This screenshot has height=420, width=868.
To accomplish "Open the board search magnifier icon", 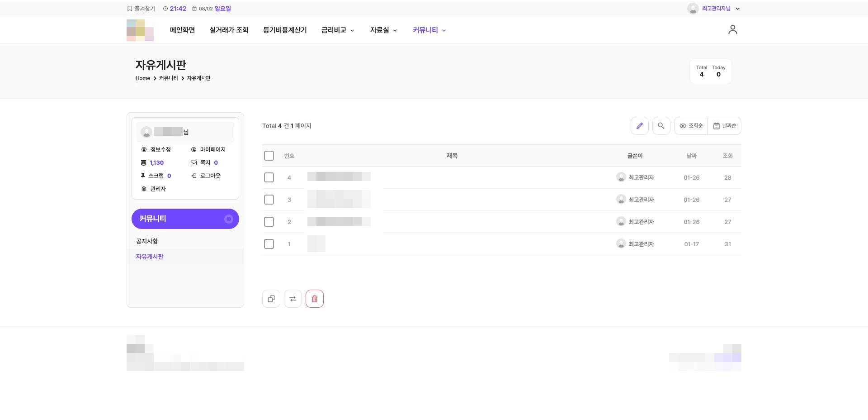I will (661, 126).
